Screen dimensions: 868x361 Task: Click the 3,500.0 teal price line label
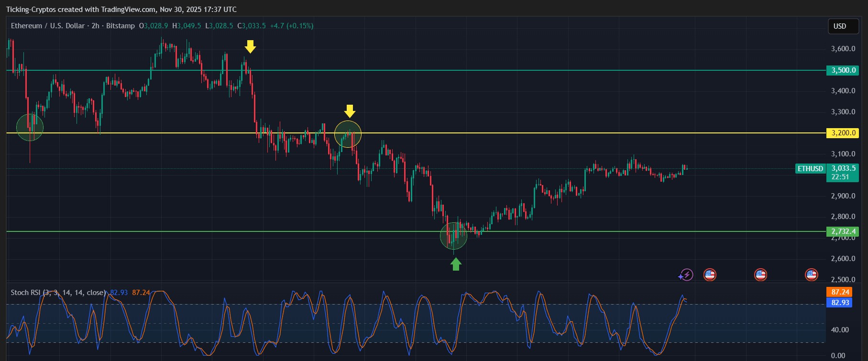coord(843,70)
